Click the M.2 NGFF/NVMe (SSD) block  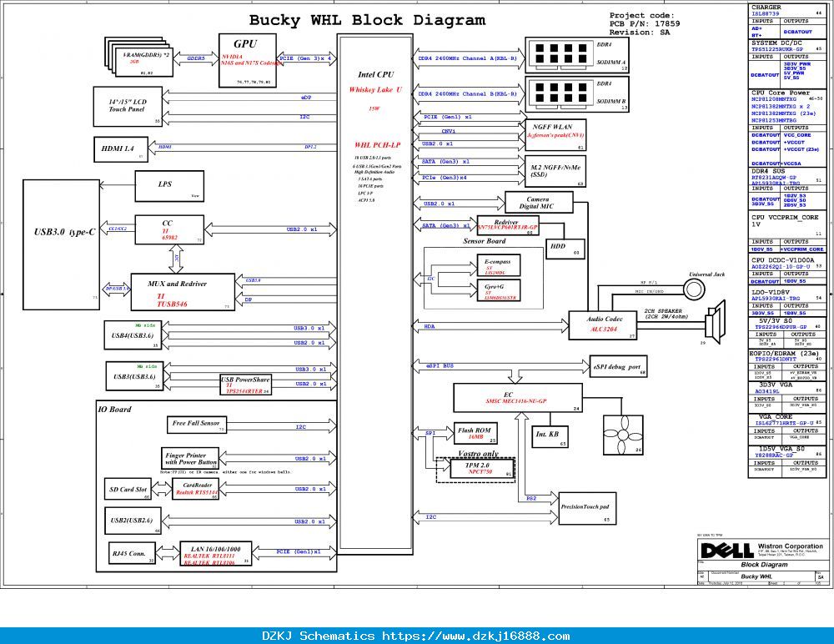(555, 171)
